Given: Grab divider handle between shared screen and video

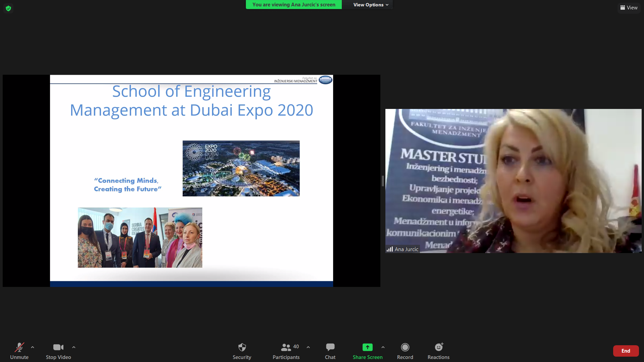Looking at the screenshot, I should point(383,181).
